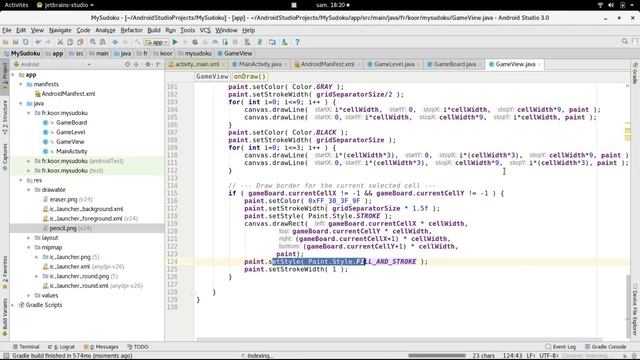Image resolution: width=640 pixels, height=360 pixels.
Task: Expand the layout folder
Action: (29, 238)
